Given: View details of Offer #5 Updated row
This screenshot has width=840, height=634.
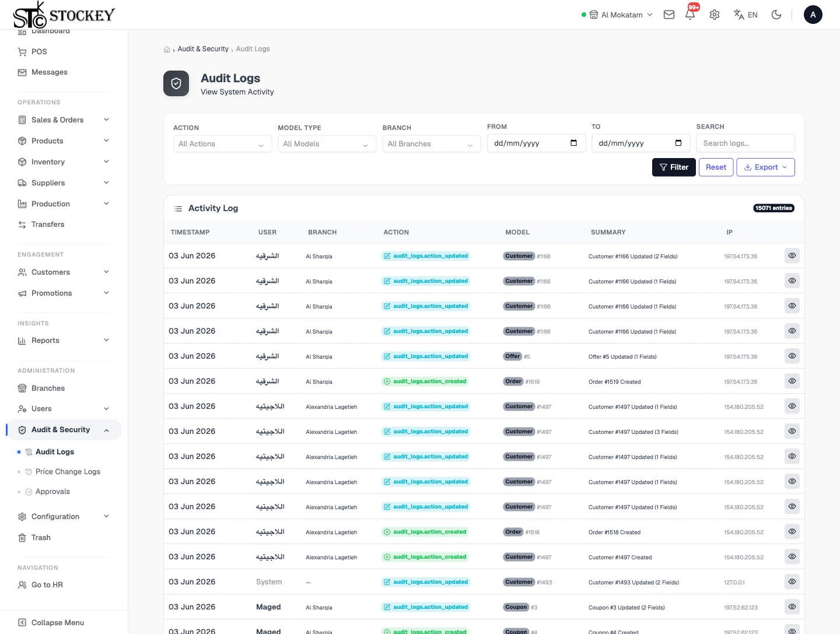Looking at the screenshot, I should pos(792,356).
